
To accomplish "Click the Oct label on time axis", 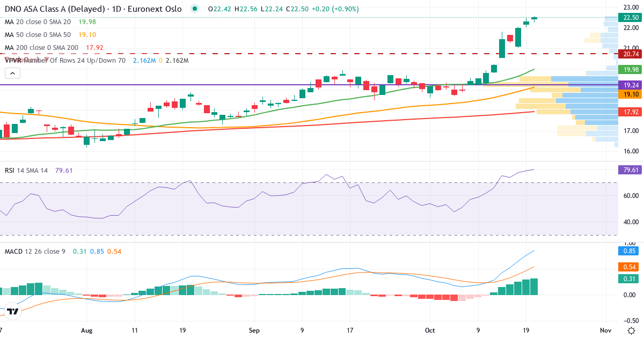I will (429, 330).
